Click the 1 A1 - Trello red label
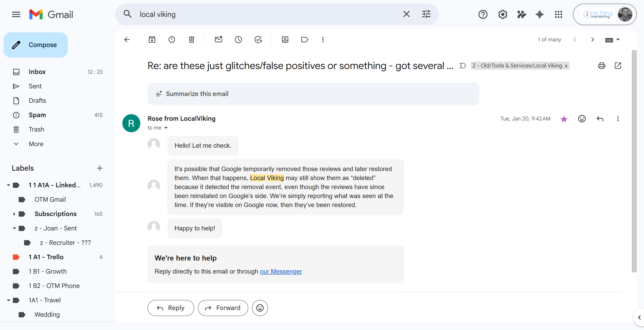The height and width of the screenshot is (330, 644). (46, 257)
